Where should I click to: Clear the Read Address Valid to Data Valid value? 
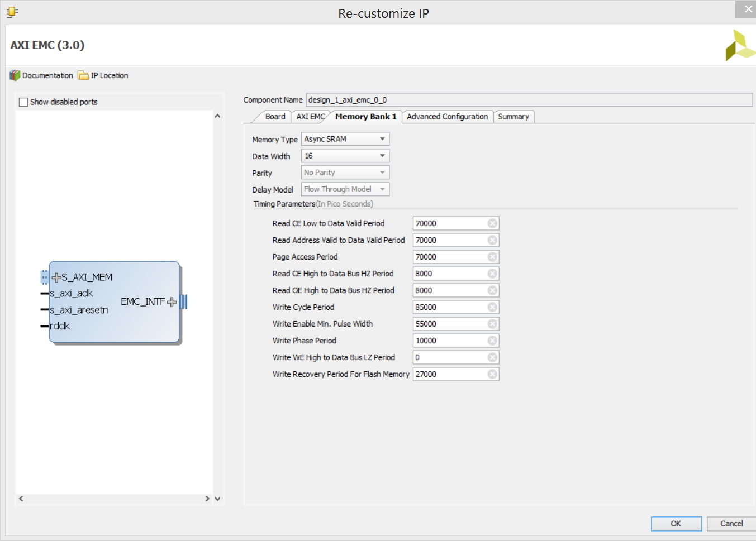pyautogui.click(x=492, y=240)
